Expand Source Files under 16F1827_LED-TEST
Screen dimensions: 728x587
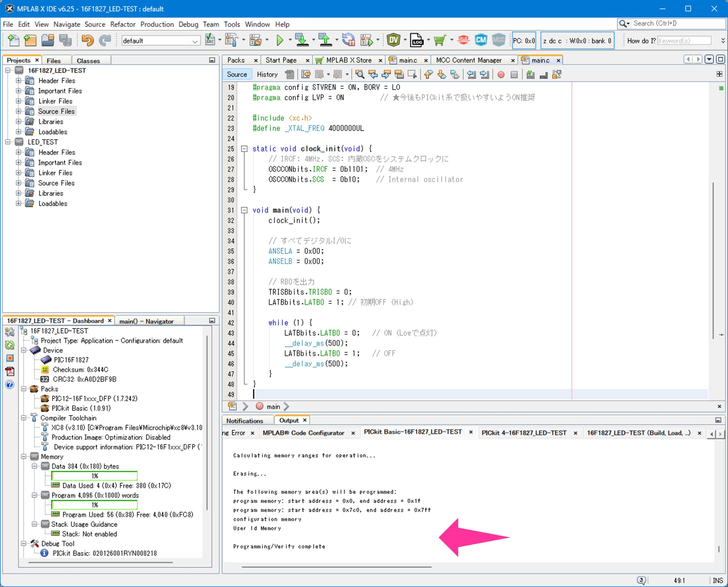coord(18,111)
